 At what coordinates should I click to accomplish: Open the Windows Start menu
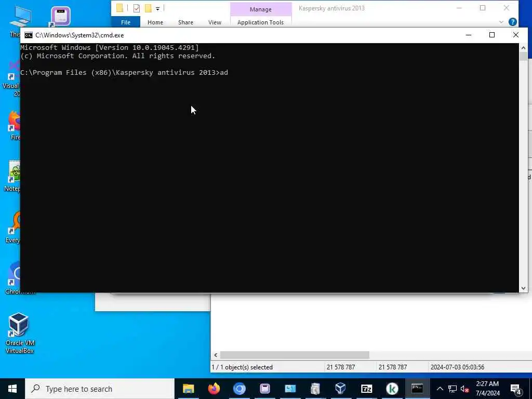pyautogui.click(x=12, y=389)
